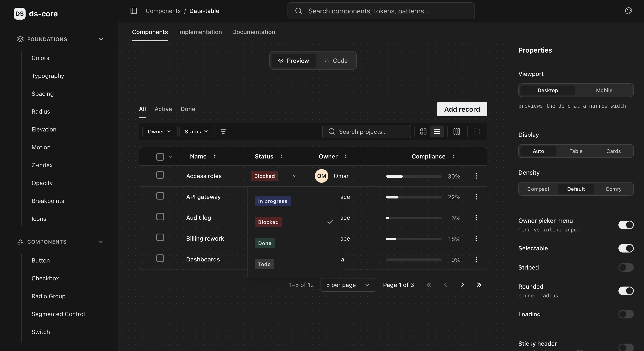Open the advanced filter lines icon
Viewport: 644px width, 351px height.
point(223,131)
